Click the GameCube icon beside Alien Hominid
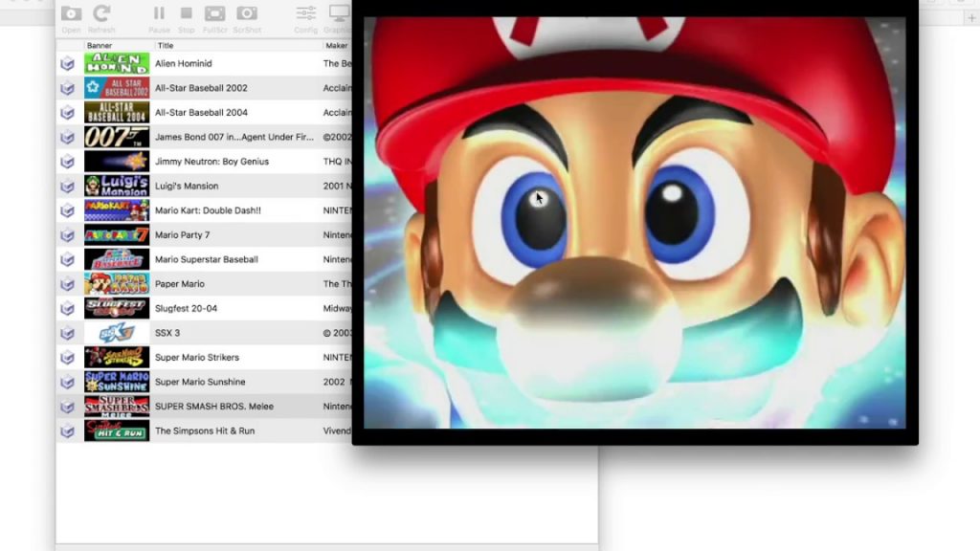This screenshot has width=980, height=551. pyautogui.click(x=67, y=62)
